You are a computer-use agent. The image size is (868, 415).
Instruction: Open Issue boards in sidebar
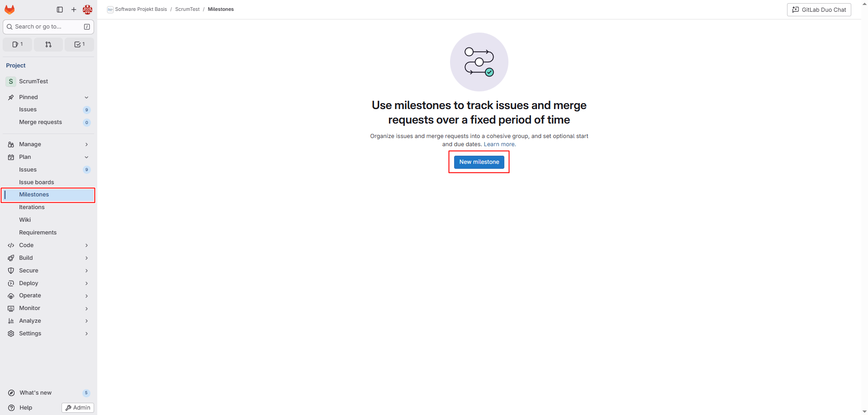tap(36, 182)
